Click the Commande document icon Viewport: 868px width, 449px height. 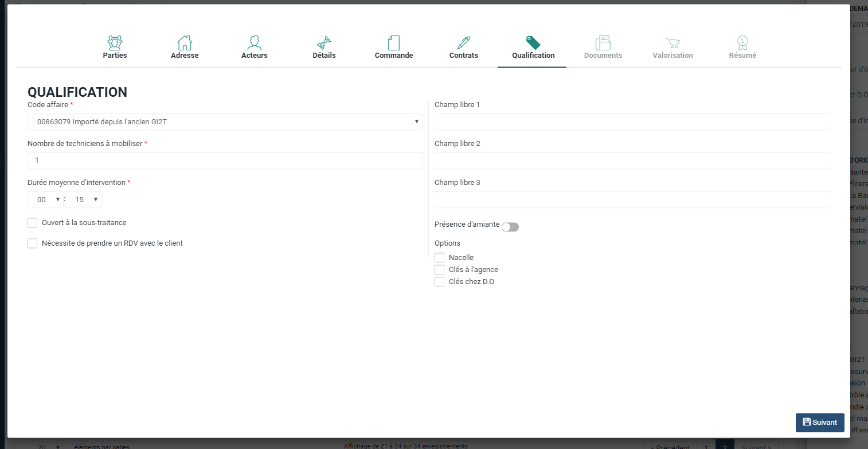pyautogui.click(x=394, y=42)
